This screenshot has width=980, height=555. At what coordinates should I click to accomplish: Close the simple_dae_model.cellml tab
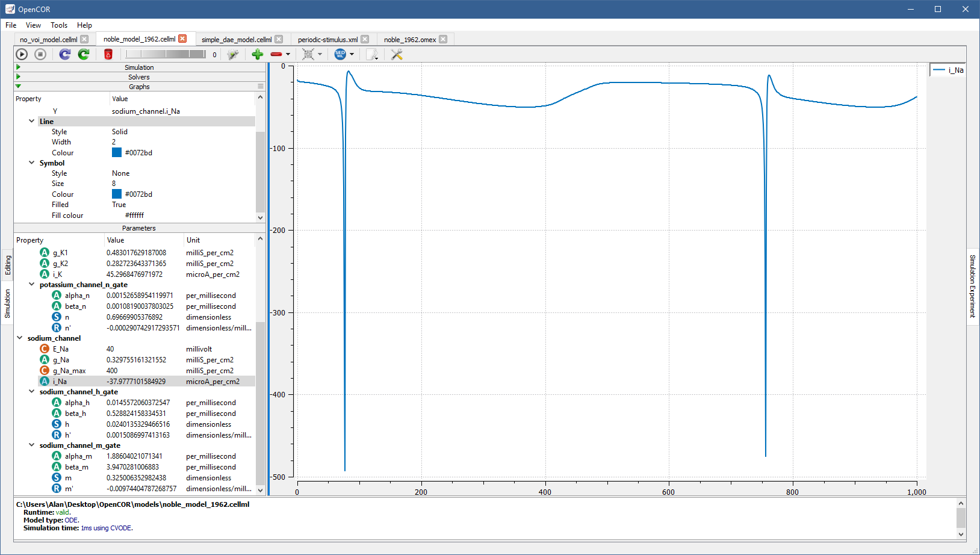point(279,39)
